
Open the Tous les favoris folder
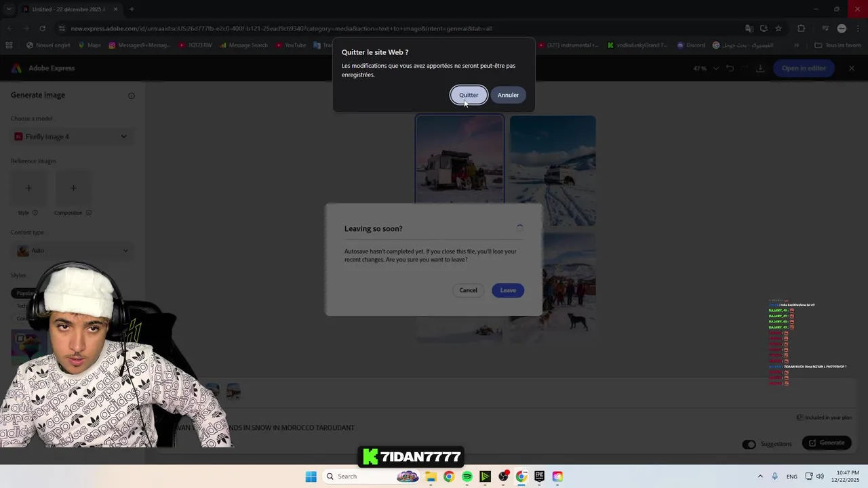tap(838, 45)
